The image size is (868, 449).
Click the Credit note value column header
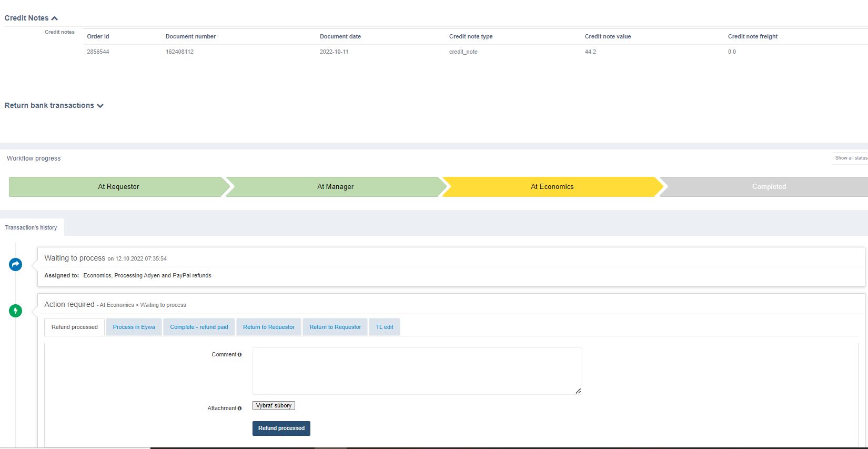(608, 36)
